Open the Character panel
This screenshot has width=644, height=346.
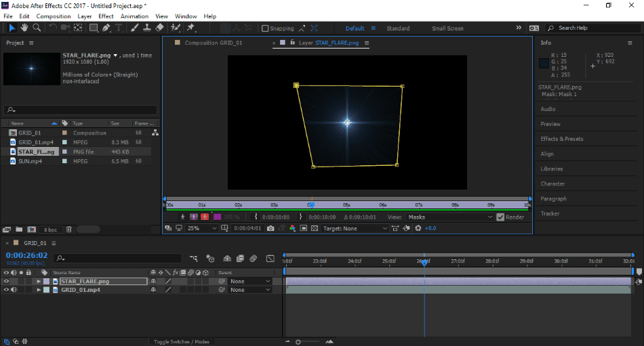click(552, 183)
